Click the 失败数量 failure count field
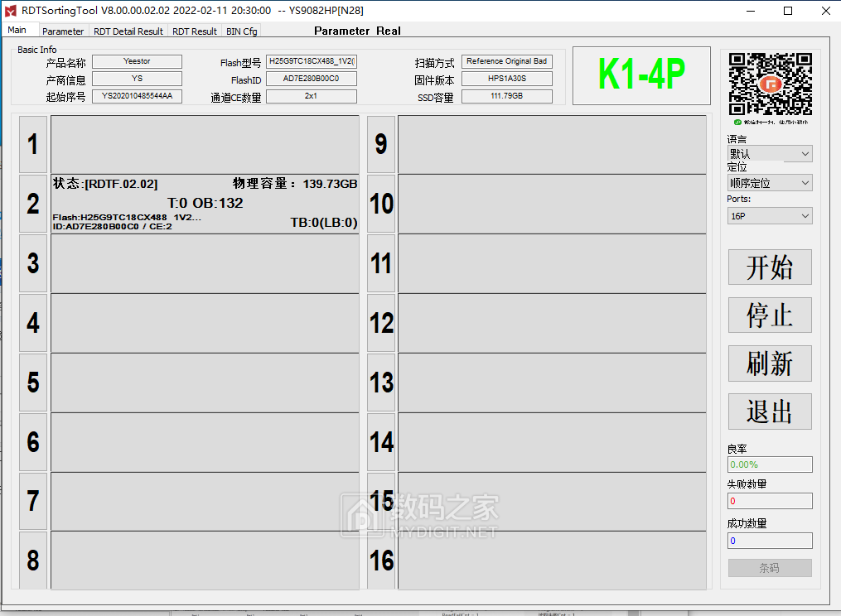The width and height of the screenshot is (841, 616). pyautogui.click(x=769, y=500)
